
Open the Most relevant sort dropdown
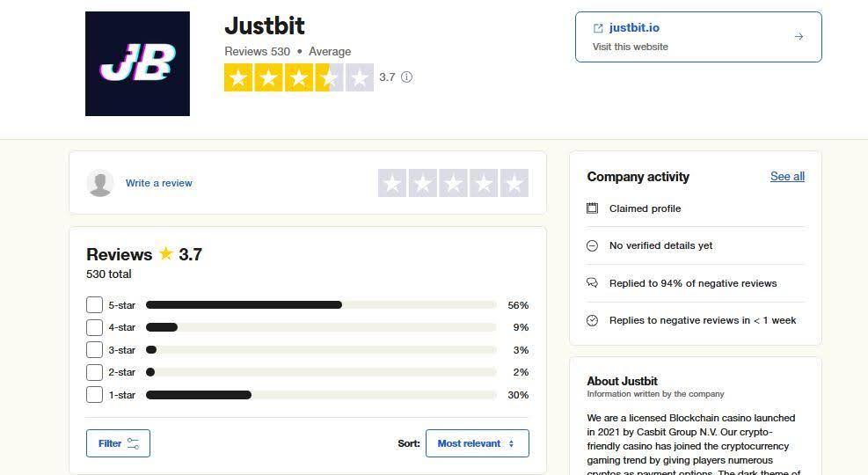477,443
